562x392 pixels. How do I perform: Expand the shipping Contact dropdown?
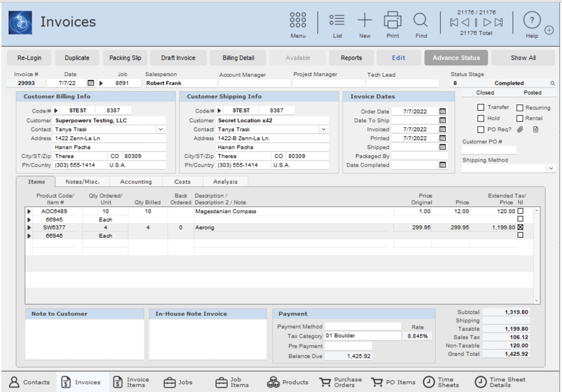(x=323, y=129)
